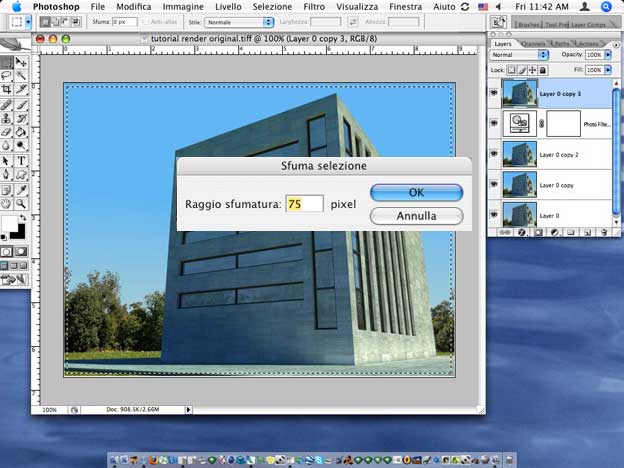The image size is (624, 468).
Task: Select the Crop tool
Action: click(x=7, y=89)
